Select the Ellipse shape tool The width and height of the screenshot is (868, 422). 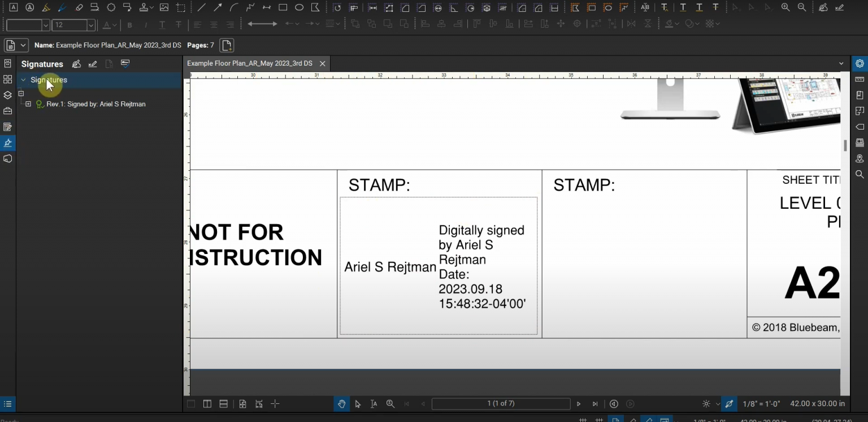click(x=299, y=7)
